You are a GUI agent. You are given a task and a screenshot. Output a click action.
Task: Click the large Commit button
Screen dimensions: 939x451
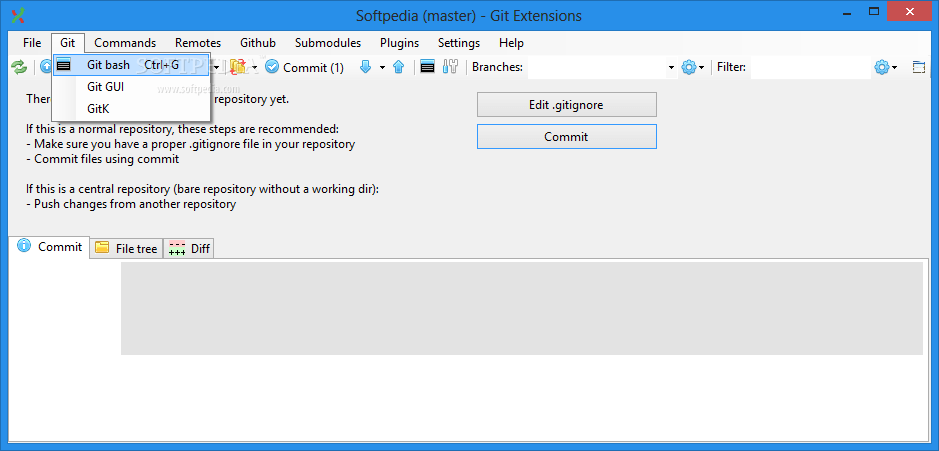566,136
